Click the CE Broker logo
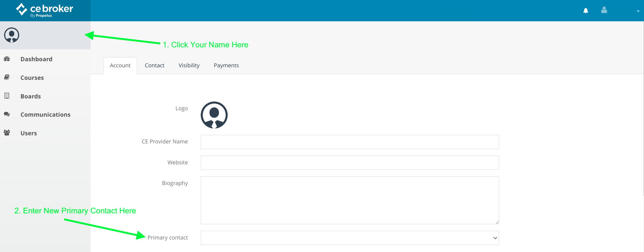 pos(45,10)
